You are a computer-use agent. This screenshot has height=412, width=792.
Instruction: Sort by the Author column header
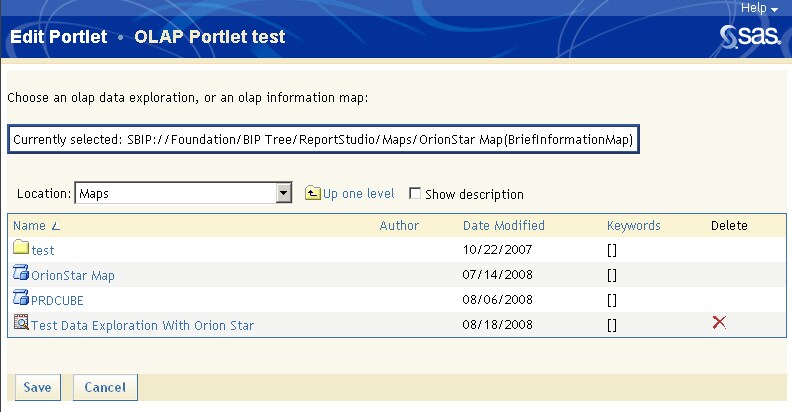[x=399, y=226]
